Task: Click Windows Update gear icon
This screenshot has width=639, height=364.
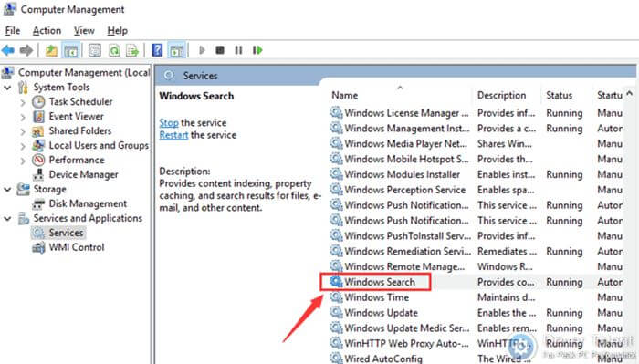Action: pyautogui.click(x=336, y=312)
